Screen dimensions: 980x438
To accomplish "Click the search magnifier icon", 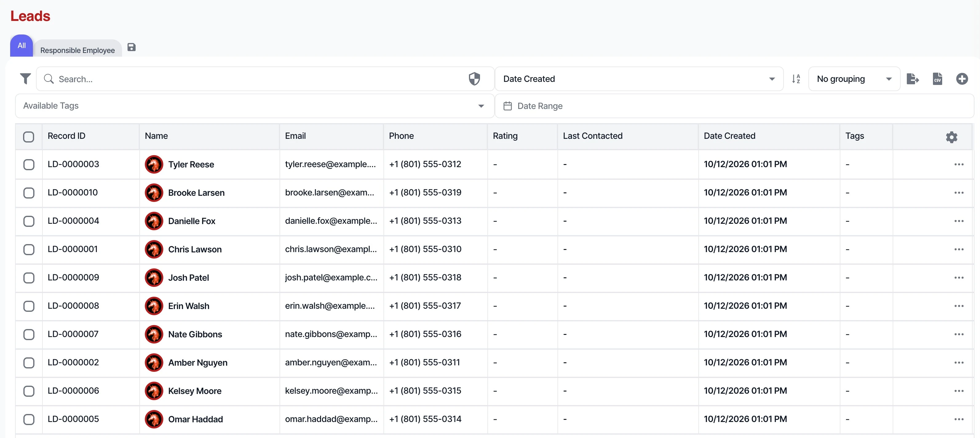I will point(49,79).
